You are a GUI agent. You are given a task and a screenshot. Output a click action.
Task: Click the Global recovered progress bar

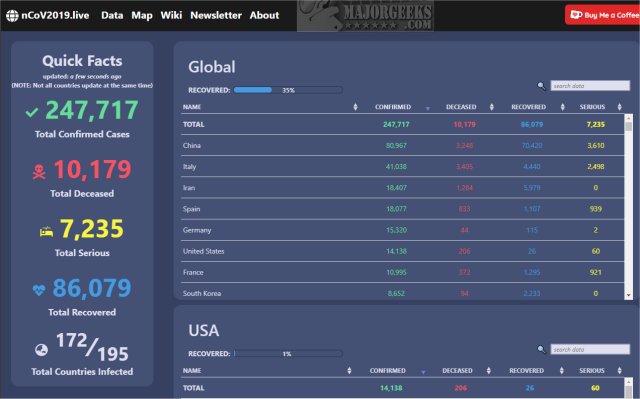(x=288, y=90)
